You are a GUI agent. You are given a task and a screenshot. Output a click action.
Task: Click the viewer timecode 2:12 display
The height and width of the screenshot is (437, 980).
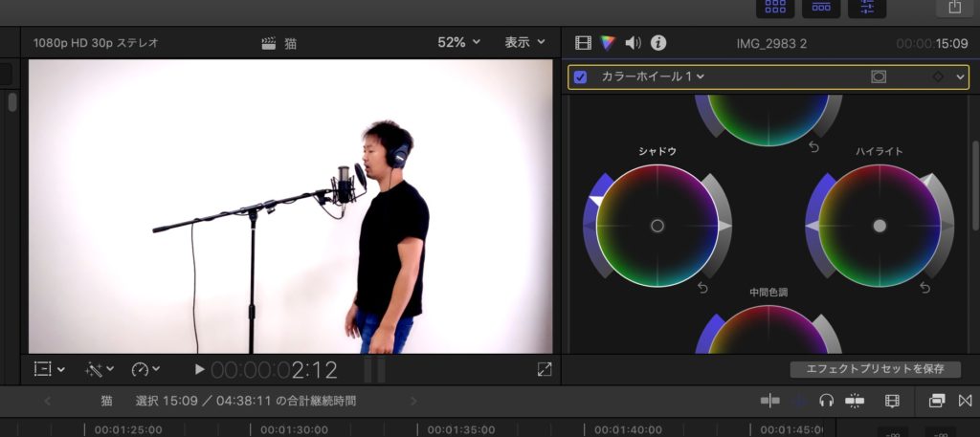click(275, 370)
